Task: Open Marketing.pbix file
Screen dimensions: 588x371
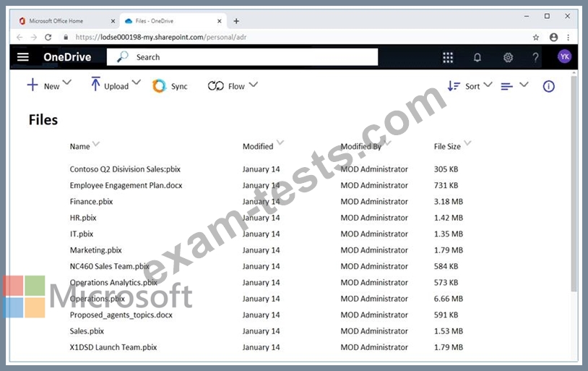Action: (x=95, y=250)
